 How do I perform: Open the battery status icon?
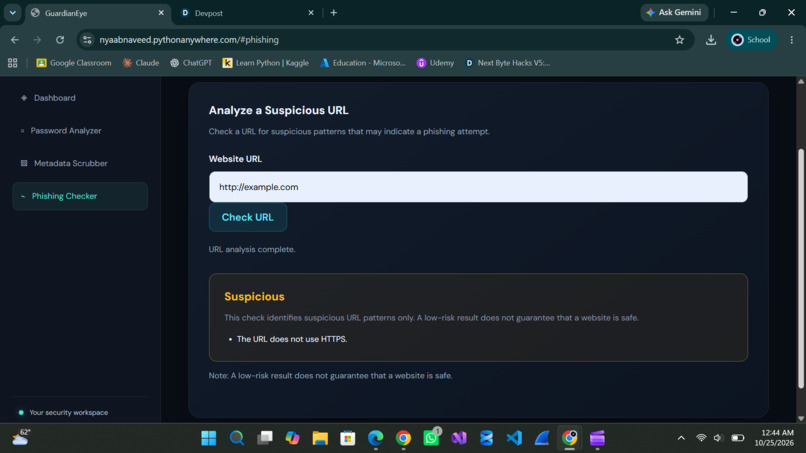click(x=738, y=438)
